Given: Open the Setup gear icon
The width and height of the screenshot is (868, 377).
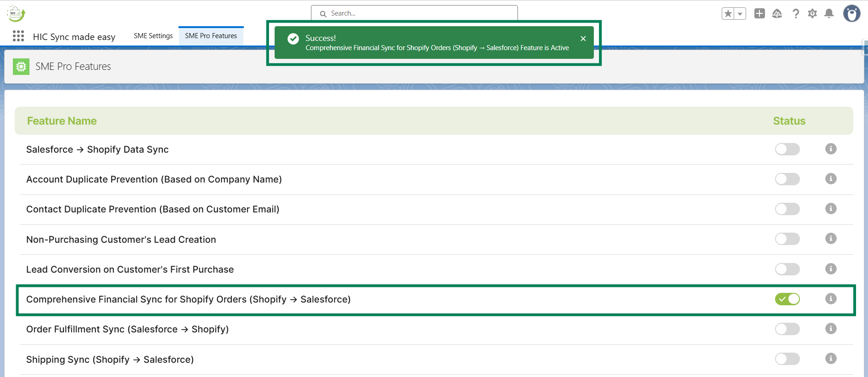Looking at the screenshot, I should 812,14.
